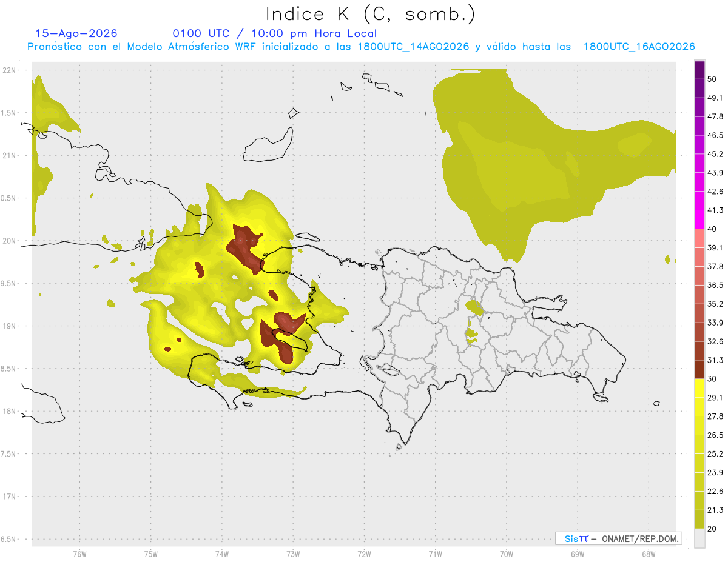Viewport: 728px width, 562px height.
Task: Click the "39.1" color scale value
Action: point(715,247)
